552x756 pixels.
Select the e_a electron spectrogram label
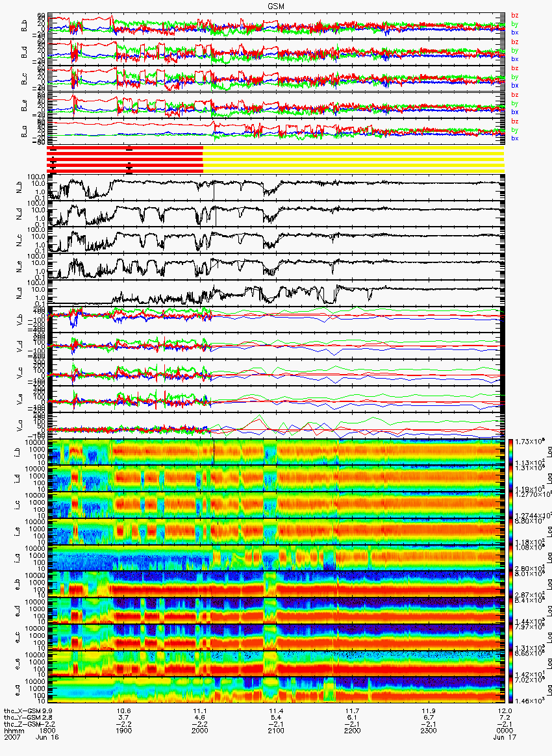pyautogui.click(x=17, y=691)
